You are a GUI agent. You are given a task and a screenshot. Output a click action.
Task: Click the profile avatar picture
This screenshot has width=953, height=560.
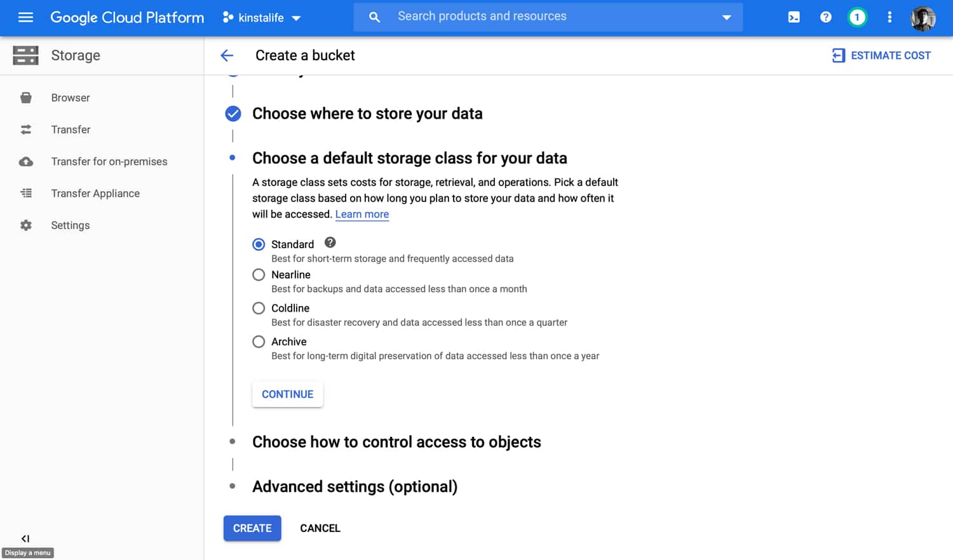click(x=923, y=18)
